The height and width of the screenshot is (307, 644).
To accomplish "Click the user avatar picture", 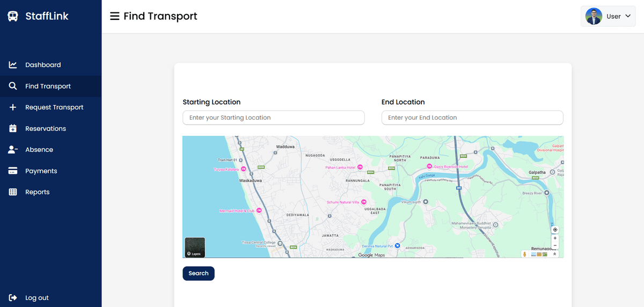I will pyautogui.click(x=594, y=16).
